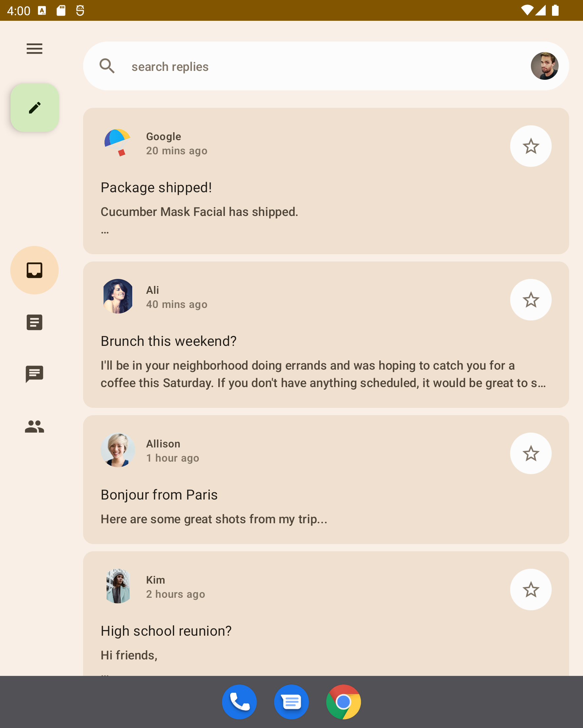Launch the Messages app from the taskbar
The image size is (583, 728).
(x=291, y=702)
